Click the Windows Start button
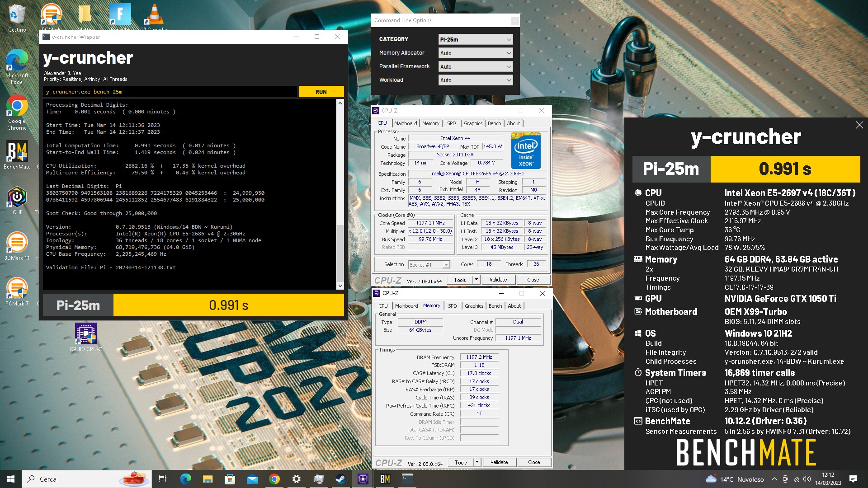This screenshot has height=488, width=868. tap(11, 479)
